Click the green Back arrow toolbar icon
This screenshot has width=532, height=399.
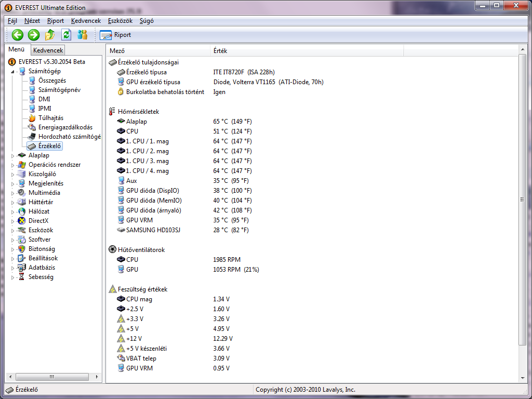pyautogui.click(x=18, y=35)
